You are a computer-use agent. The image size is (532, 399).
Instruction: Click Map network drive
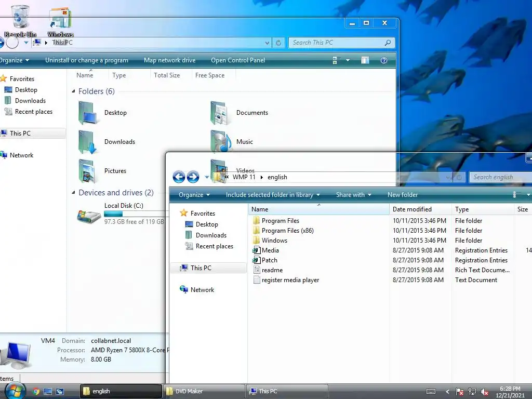(x=170, y=60)
